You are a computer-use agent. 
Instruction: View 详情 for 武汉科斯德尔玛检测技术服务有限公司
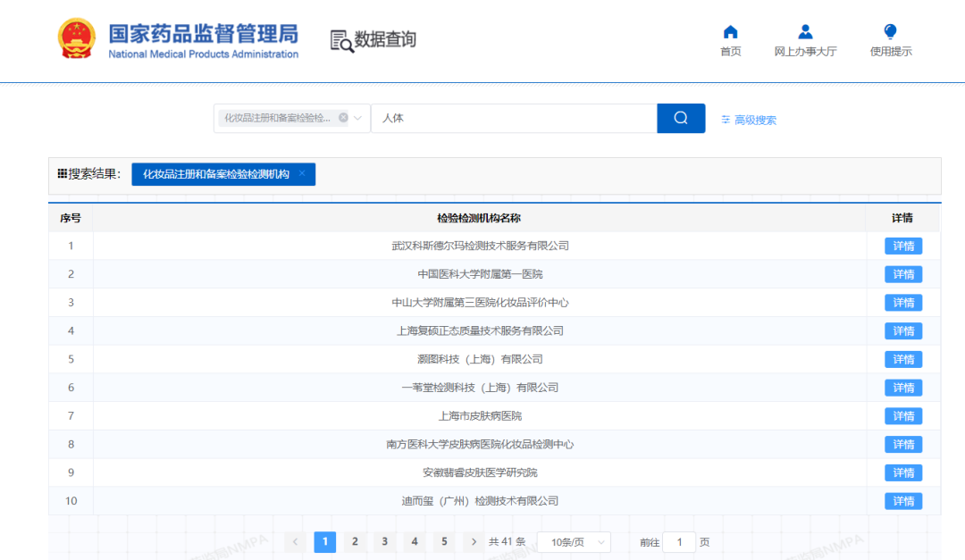tap(902, 246)
